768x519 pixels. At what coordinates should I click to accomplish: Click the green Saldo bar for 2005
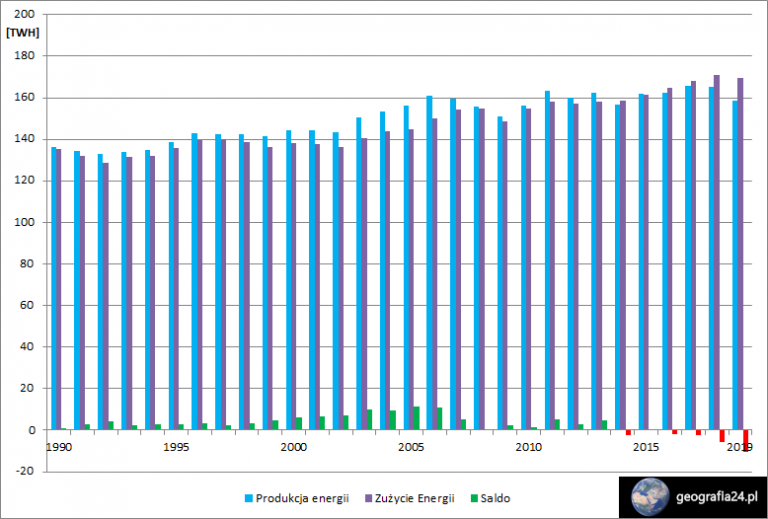point(416,418)
